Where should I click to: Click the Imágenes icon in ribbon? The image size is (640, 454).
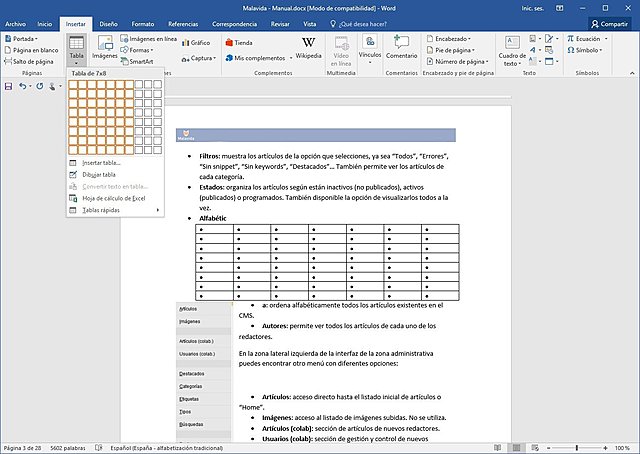point(104,47)
